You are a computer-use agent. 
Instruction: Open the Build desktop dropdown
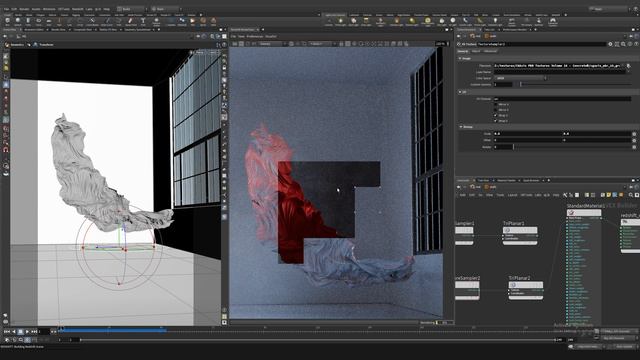[x=132, y=9]
